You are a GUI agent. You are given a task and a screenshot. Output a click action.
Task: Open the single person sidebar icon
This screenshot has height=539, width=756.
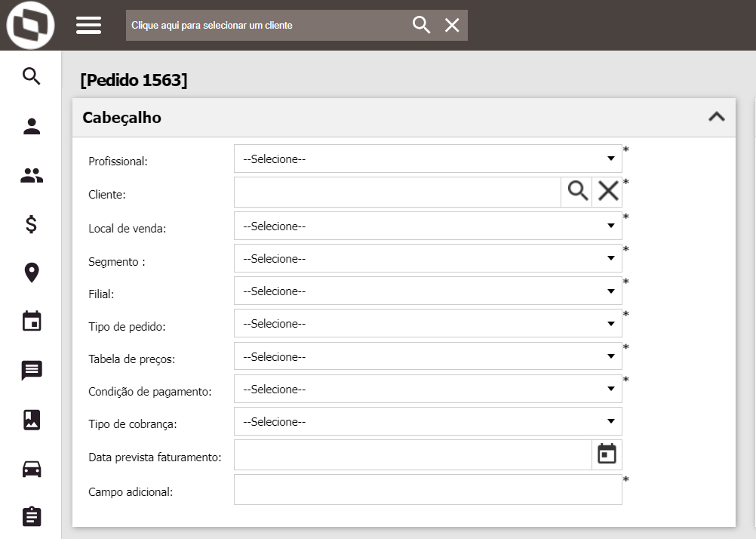click(x=31, y=126)
